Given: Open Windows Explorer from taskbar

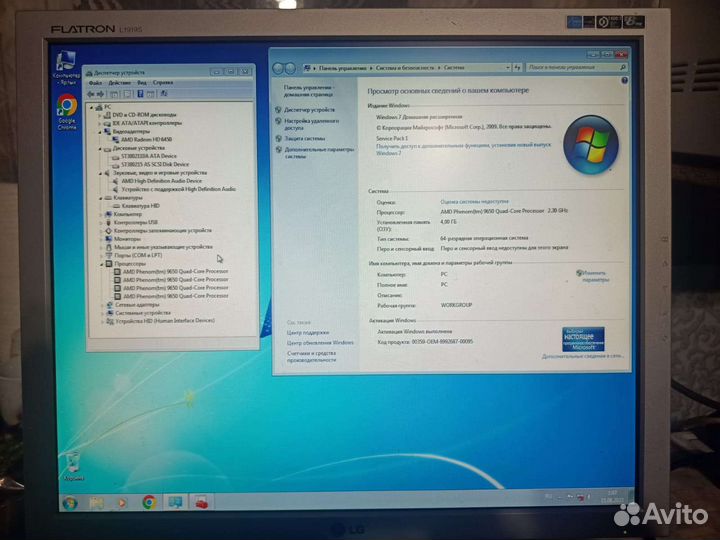Looking at the screenshot, I should pyautogui.click(x=96, y=502).
